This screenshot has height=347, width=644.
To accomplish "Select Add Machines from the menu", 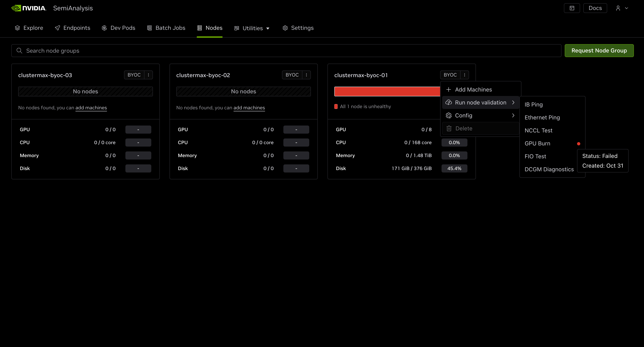I will tap(473, 89).
